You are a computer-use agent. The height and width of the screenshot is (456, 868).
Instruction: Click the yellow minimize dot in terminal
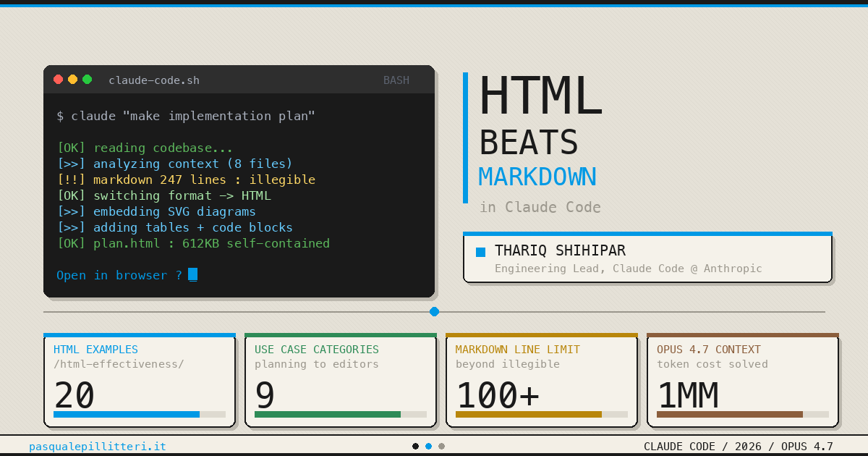[73, 80]
